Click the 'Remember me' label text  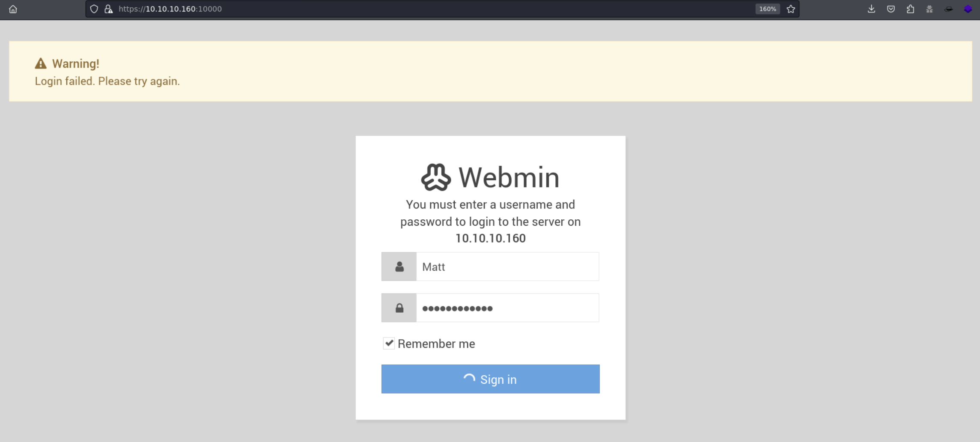[x=436, y=343]
